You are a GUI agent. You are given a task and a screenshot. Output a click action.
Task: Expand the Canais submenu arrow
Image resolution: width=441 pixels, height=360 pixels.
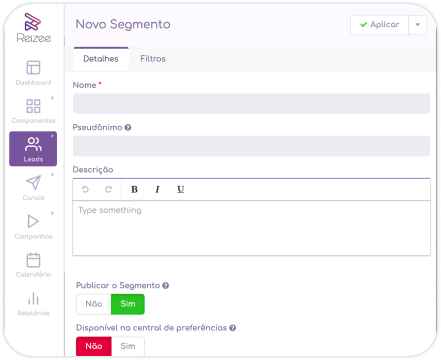(x=52, y=174)
